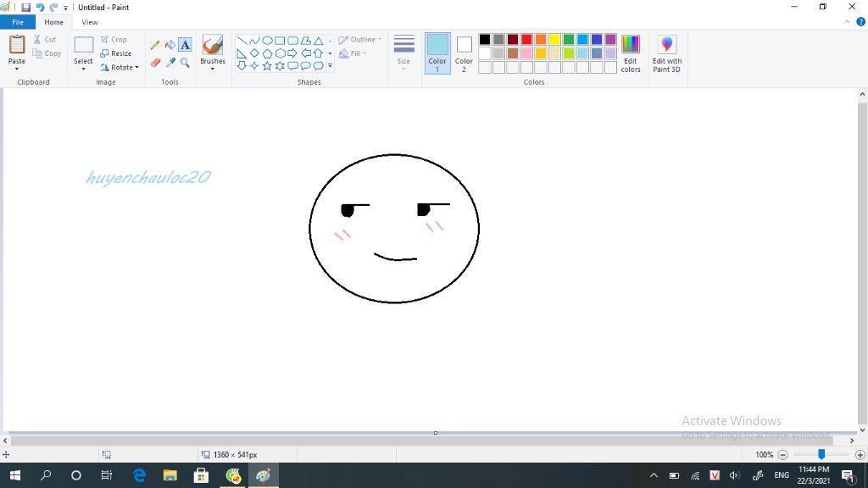Activate the Color 1 selector
The image size is (868, 488).
[x=437, y=53]
